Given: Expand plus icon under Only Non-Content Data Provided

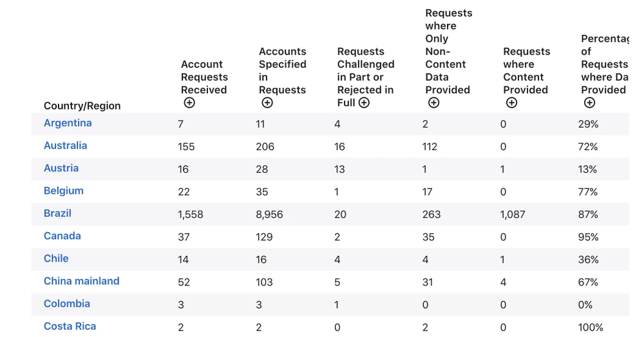Looking at the screenshot, I should click(x=433, y=103).
